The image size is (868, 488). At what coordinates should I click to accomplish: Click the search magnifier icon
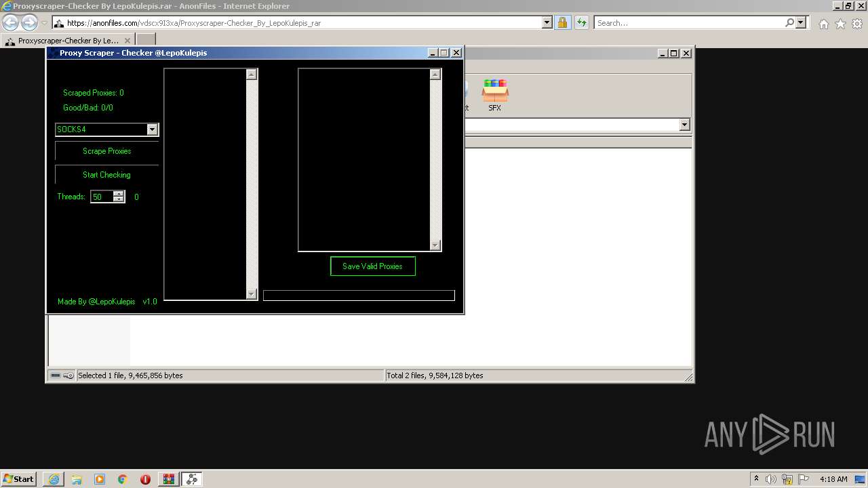pos(789,22)
